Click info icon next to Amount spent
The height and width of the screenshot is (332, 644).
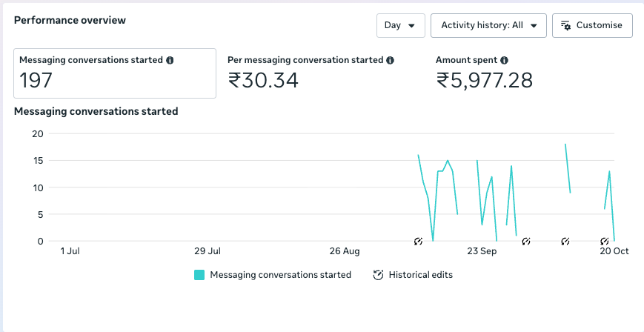[x=505, y=61]
